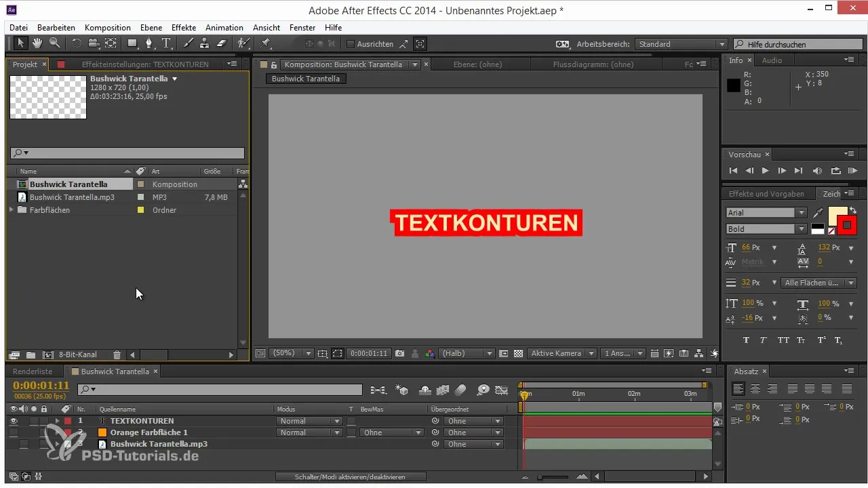Click the current time 0:00:01:11 in viewer
This screenshot has height=488, width=868.
click(x=370, y=354)
